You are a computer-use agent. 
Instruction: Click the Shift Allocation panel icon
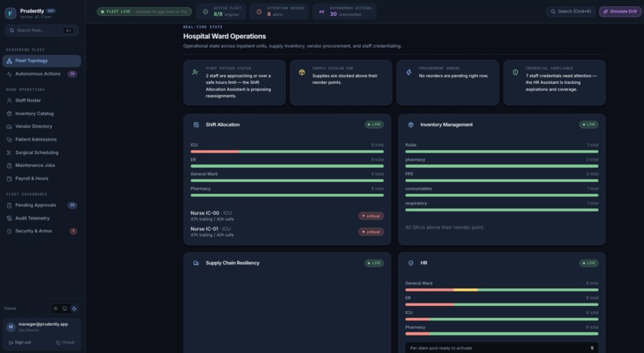197,125
